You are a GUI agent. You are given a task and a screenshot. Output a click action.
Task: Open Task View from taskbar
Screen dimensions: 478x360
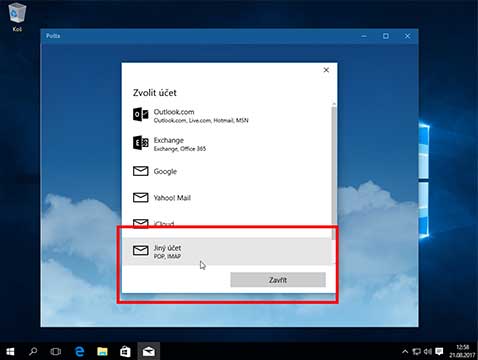(56, 351)
